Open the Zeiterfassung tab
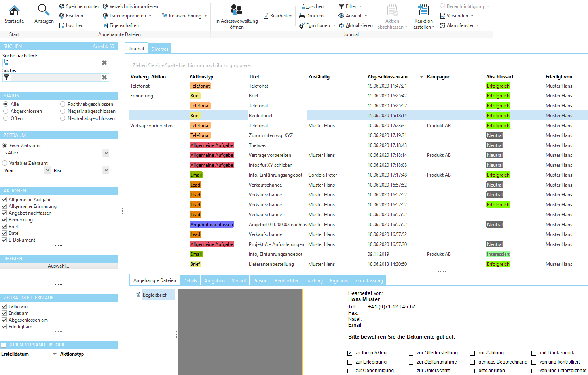 369,280
